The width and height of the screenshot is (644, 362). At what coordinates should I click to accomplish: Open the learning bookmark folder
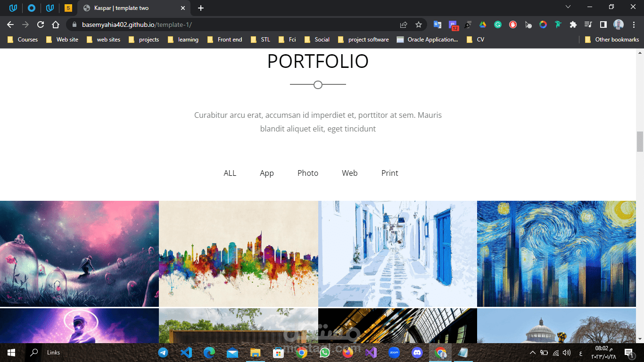[x=183, y=40]
